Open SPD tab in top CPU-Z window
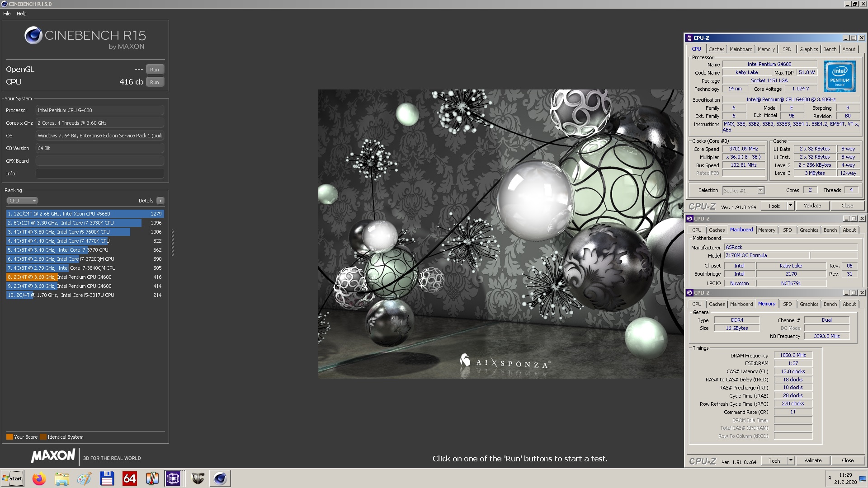The height and width of the screenshot is (488, 868). click(787, 49)
